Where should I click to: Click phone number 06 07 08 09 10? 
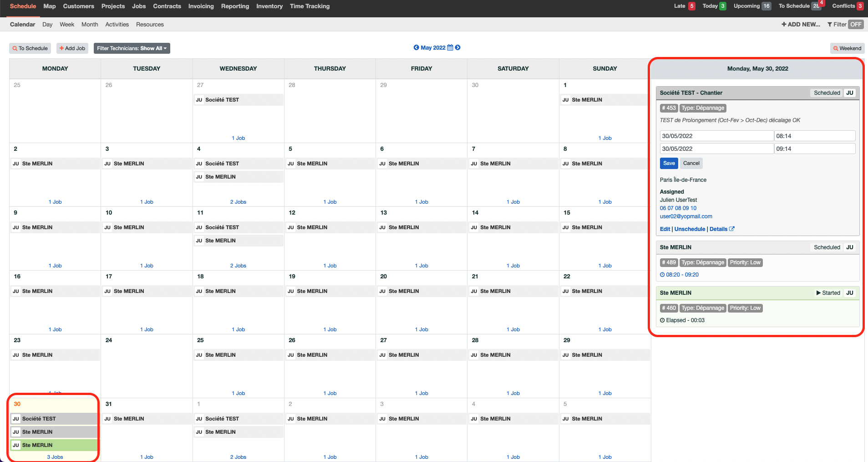[x=678, y=208]
